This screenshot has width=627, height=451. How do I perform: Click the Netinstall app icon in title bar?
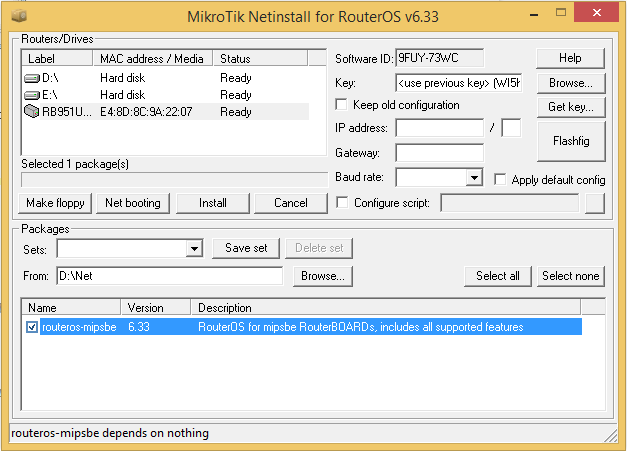tap(18, 16)
